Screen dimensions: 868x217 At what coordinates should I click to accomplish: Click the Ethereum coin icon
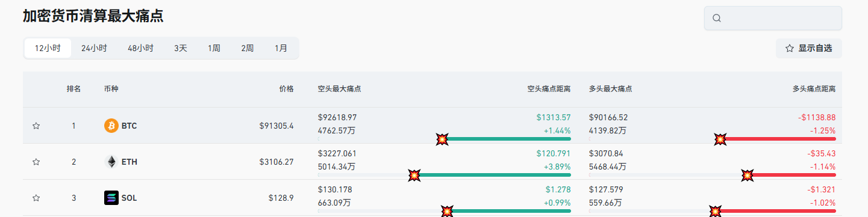[111, 162]
